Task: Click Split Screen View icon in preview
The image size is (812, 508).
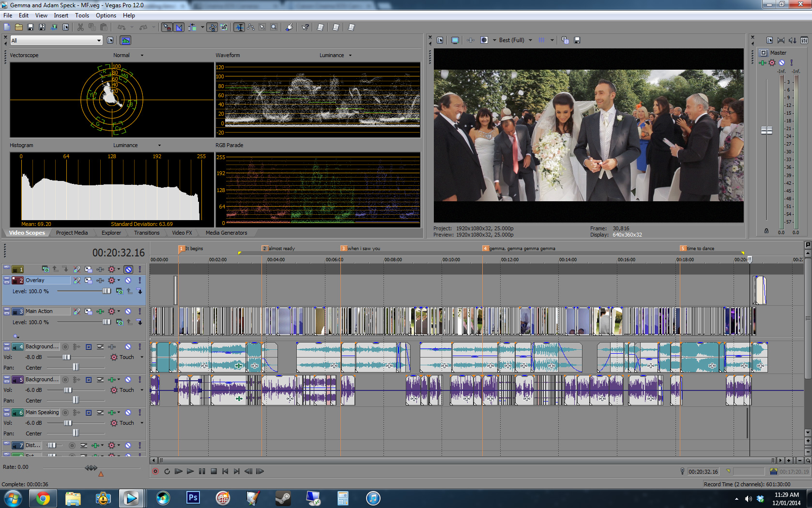Action: click(x=484, y=40)
